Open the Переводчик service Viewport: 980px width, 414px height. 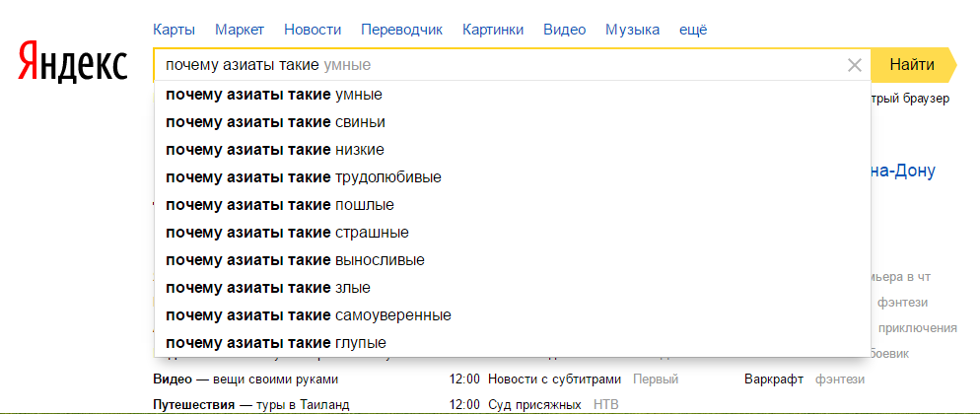(402, 30)
